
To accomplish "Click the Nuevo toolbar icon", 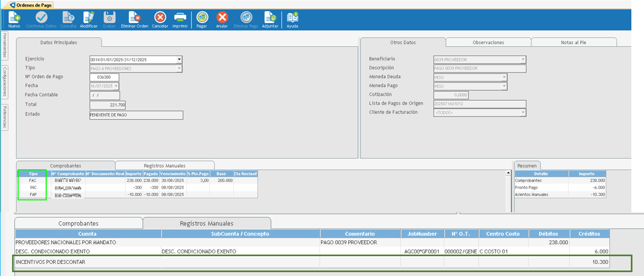I will pos(14,18).
